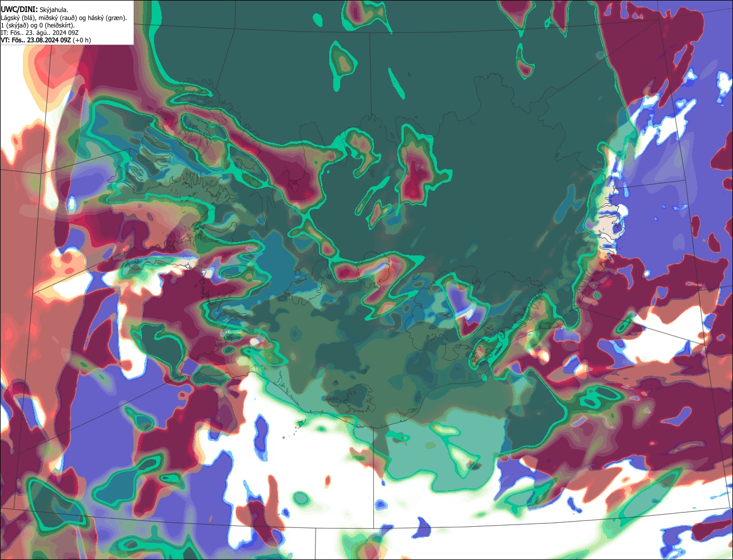Viewport: 733px width, 560px height.
Task: Click the 'UWC/DINI: Skýjahula.' title line
Action: (x=34, y=9)
